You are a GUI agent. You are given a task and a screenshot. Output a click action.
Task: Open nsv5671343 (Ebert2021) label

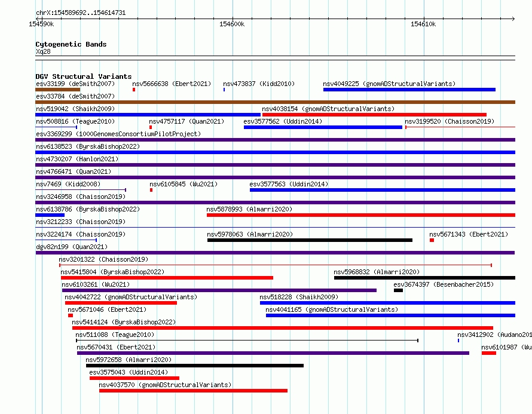pyautogui.click(x=469, y=234)
